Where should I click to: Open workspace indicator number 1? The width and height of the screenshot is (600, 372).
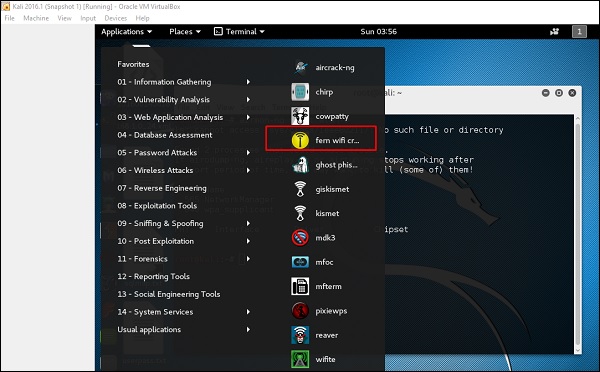579,31
